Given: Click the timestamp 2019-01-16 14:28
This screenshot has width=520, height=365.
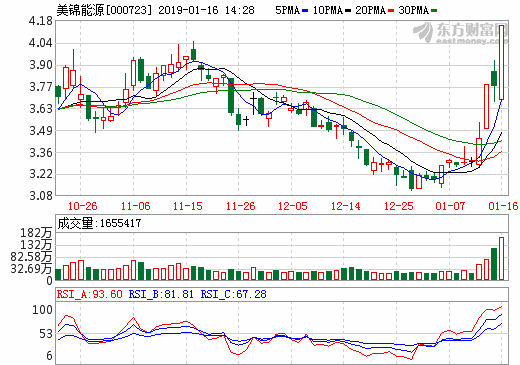Looking at the screenshot, I should (206, 10).
